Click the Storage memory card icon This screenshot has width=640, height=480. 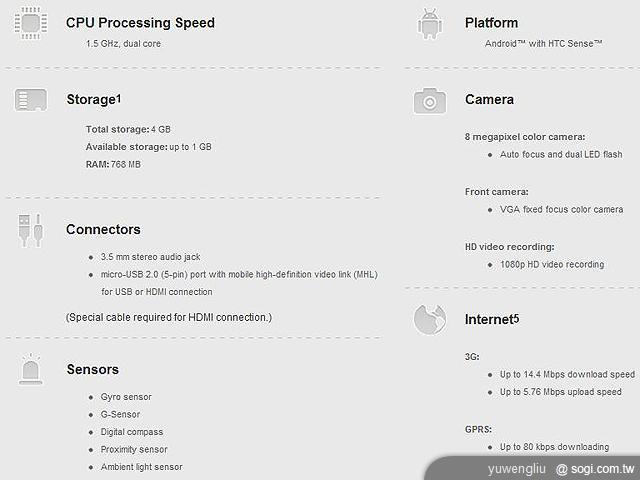click(x=29, y=100)
